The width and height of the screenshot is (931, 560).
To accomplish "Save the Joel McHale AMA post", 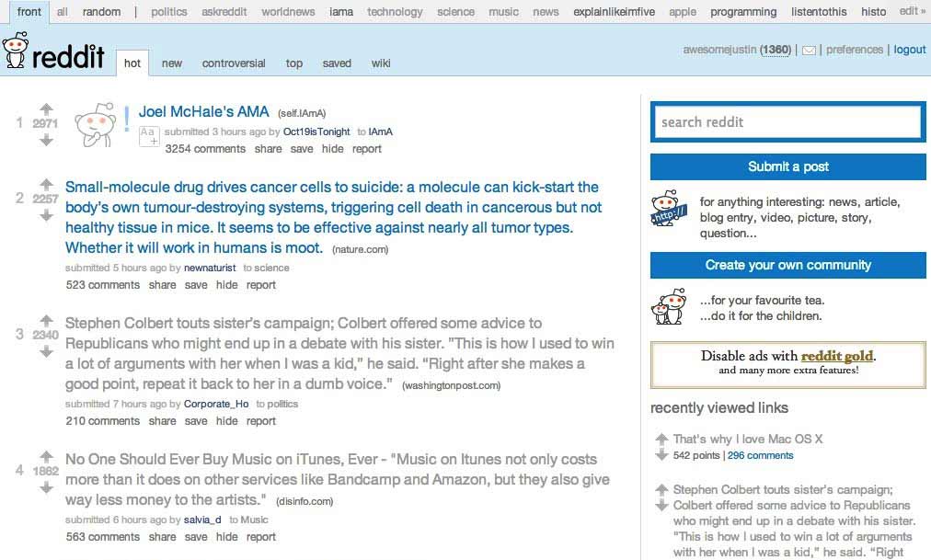I will tap(302, 149).
